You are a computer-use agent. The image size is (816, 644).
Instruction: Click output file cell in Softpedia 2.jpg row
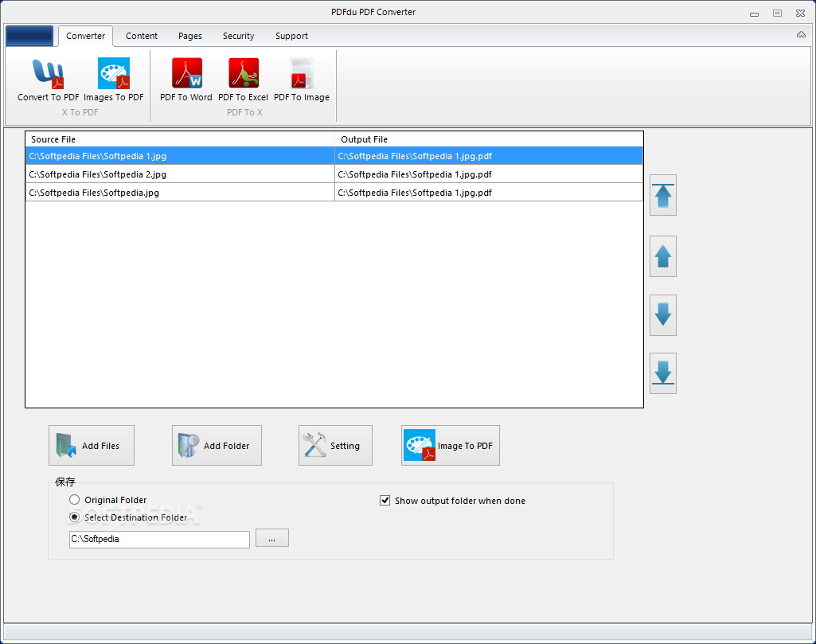tap(489, 174)
